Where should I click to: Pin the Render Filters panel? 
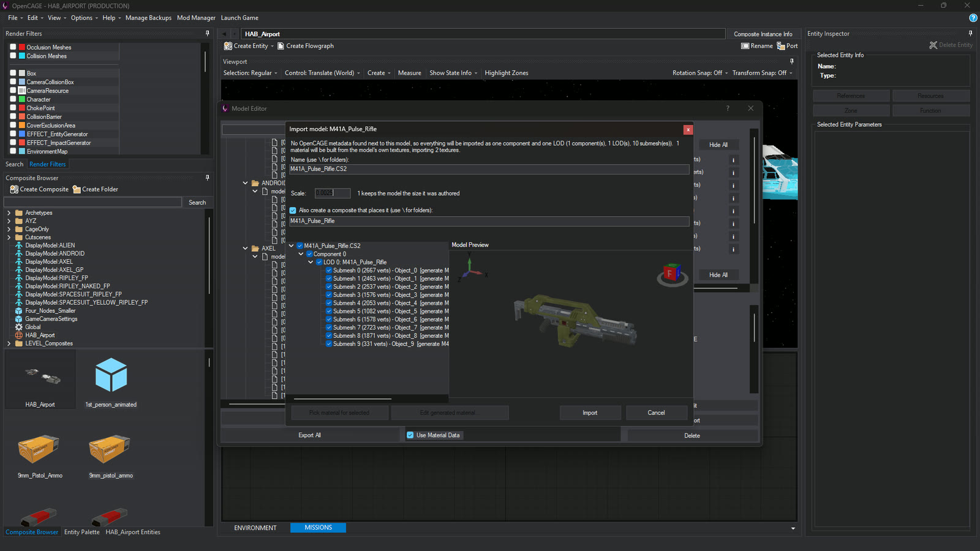[x=207, y=34]
